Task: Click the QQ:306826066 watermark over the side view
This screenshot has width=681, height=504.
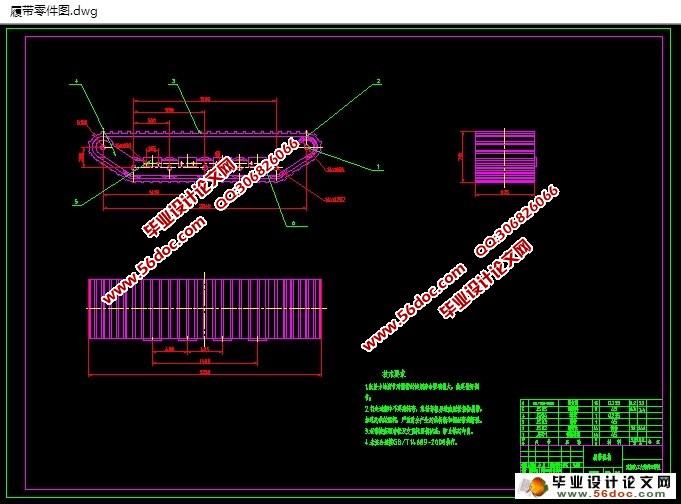Action: tap(257, 174)
